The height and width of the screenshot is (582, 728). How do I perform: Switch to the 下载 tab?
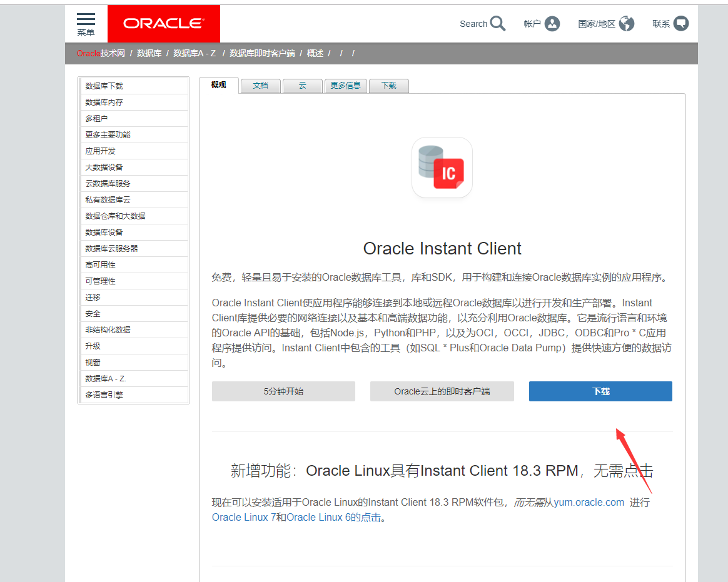(388, 86)
